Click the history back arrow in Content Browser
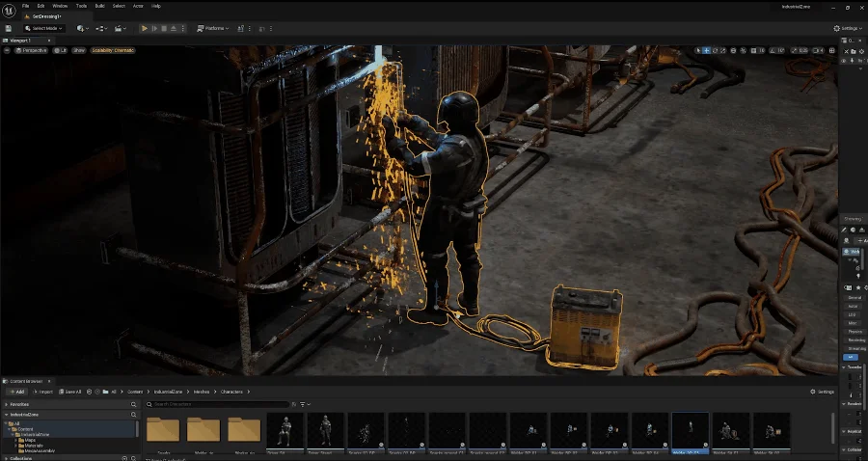Screen dimensions: 868x461 click(x=89, y=392)
